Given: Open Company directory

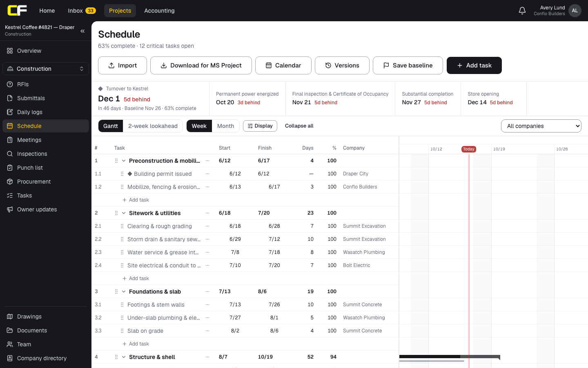Looking at the screenshot, I should click(46, 358).
